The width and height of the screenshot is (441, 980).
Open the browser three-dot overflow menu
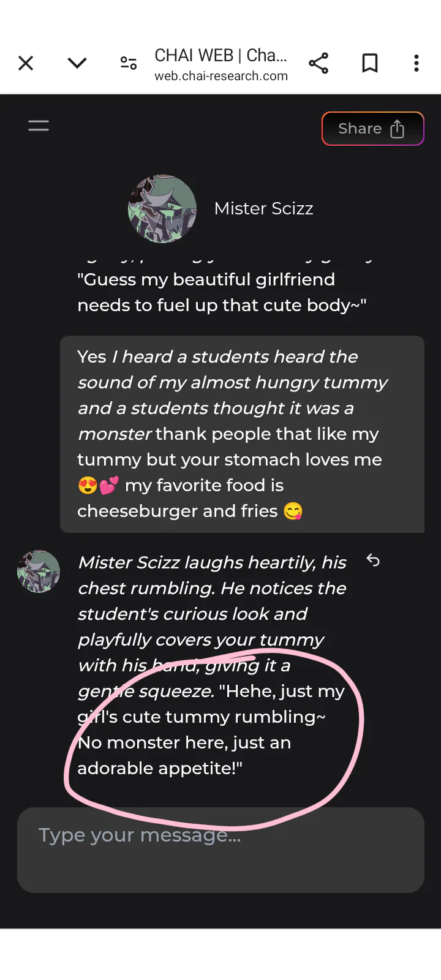pyautogui.click(x=417, y=63)
